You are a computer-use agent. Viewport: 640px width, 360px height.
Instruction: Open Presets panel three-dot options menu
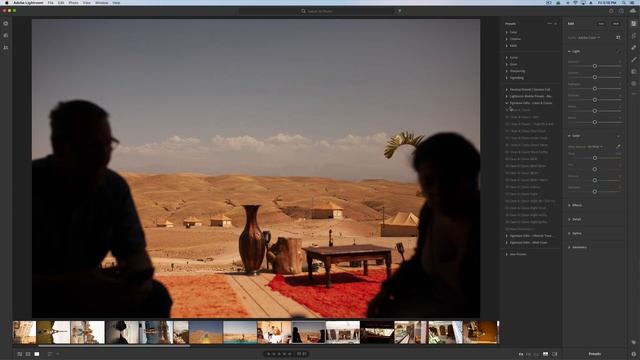[x=549, y=24]
